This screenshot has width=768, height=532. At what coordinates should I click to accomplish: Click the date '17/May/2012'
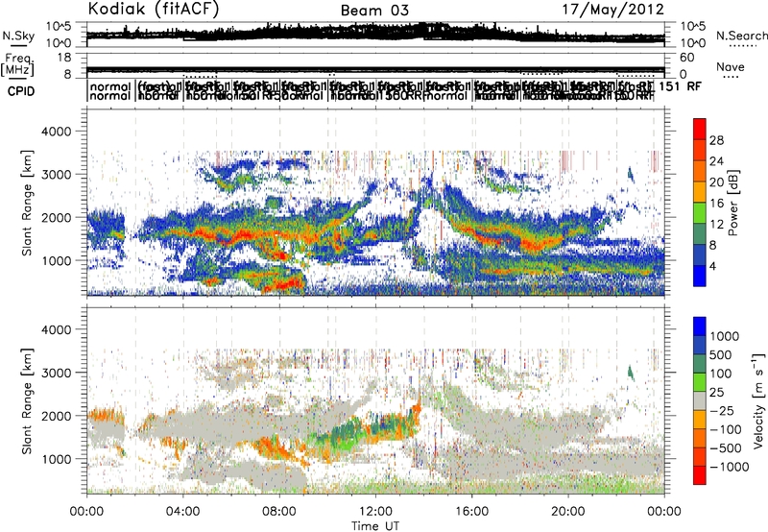pos(612,9)
